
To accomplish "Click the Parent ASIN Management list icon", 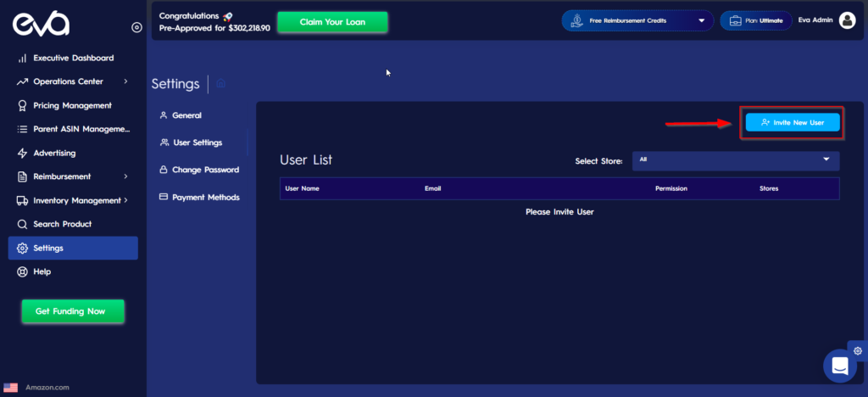I will pyautogui.click(x=22, y=130).
